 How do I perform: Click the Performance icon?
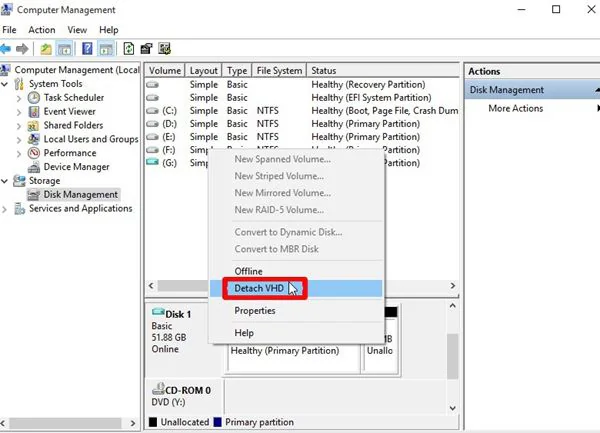coord(34,153)
